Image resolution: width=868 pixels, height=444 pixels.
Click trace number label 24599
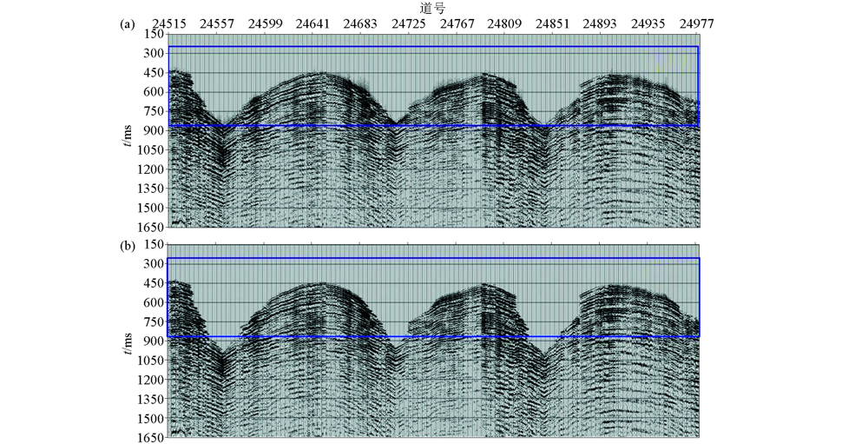coord(265,23)
